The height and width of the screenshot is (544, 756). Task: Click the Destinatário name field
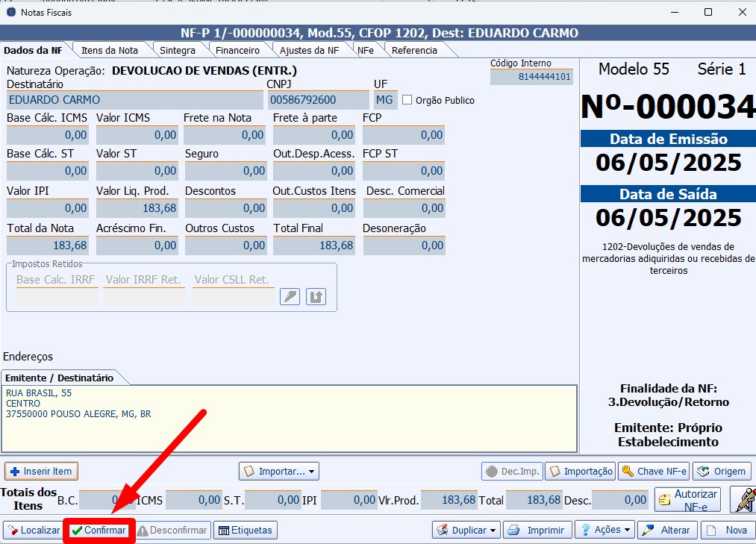134,100
